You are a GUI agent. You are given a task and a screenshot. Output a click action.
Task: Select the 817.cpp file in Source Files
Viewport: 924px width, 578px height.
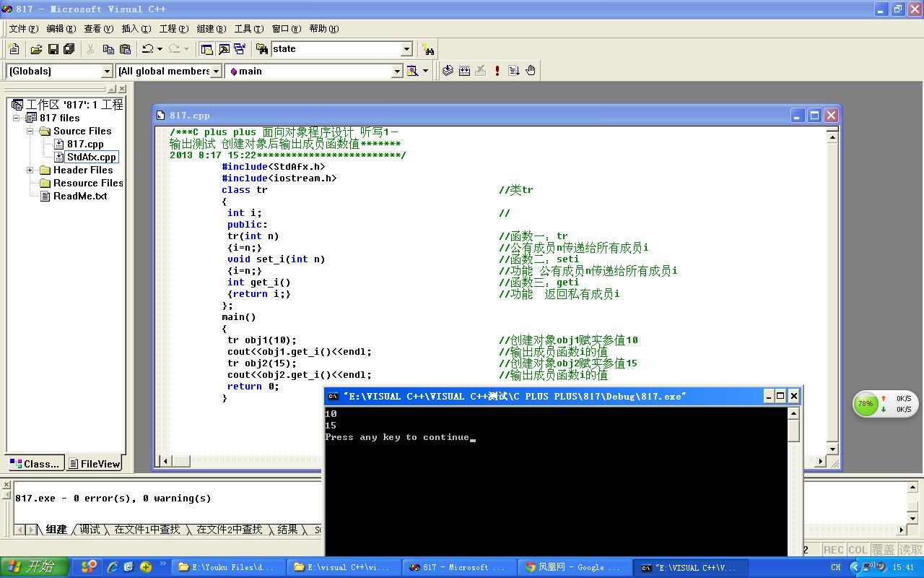point(85,144)
